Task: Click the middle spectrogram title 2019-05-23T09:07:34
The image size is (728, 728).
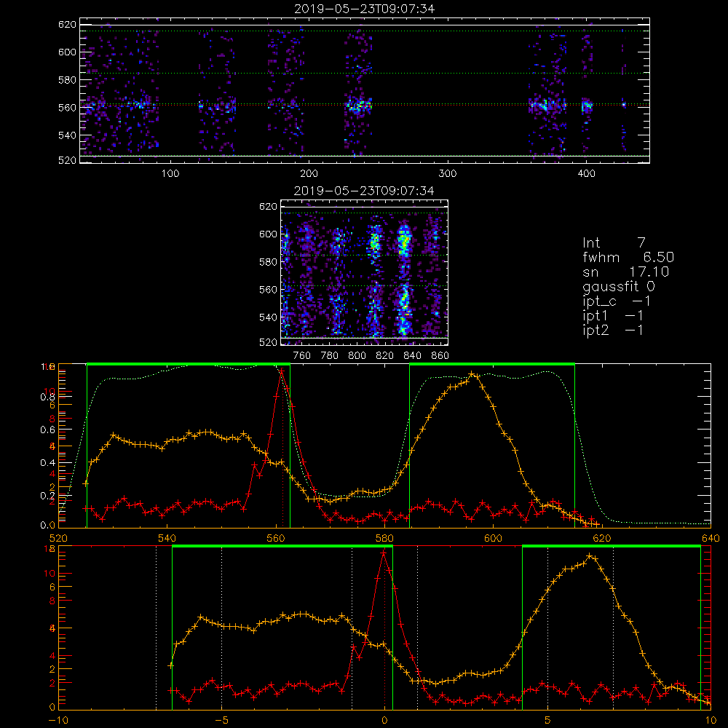Action: 364,191
